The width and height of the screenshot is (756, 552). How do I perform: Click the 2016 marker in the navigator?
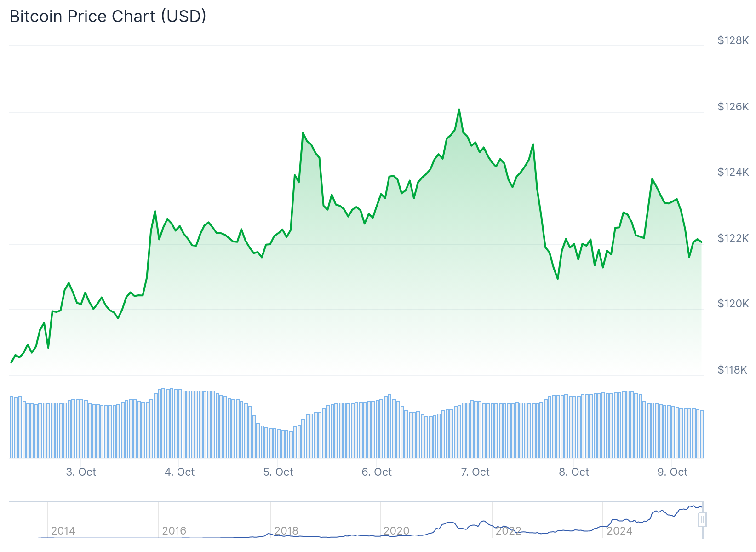(x=174, y=531)
